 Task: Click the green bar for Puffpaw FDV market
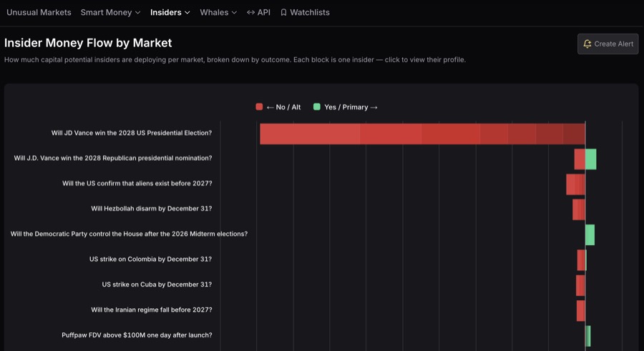(x=588, y=336)
